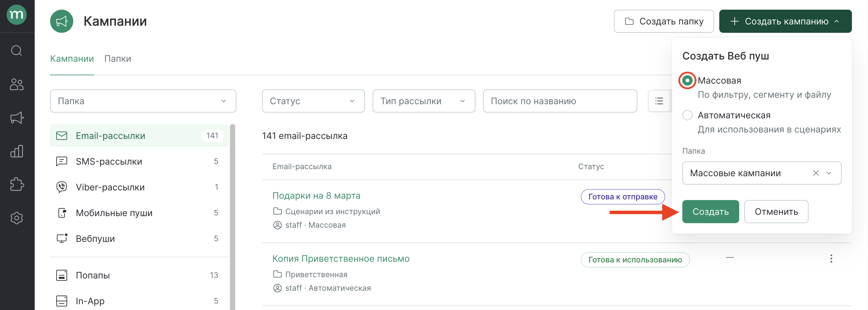Screen dimensions: 868x310
Task: Switch to list view icon
Action: tap(659, 101)
